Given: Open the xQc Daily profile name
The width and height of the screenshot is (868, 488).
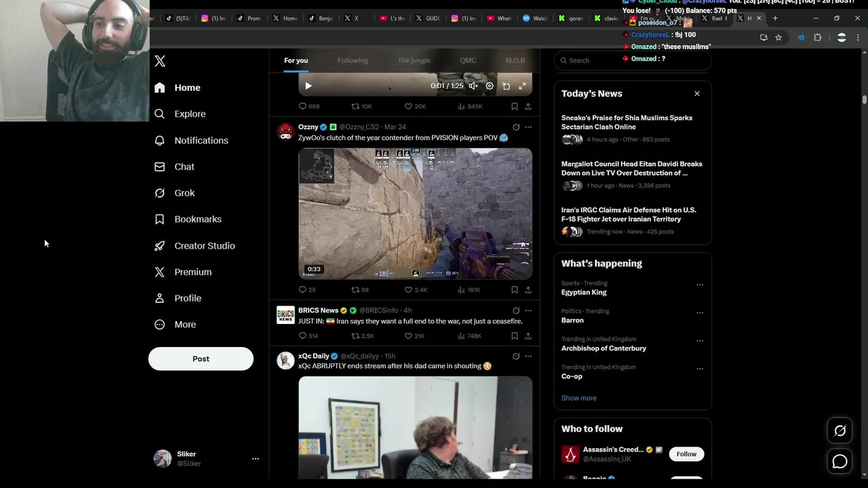Looking at the screenshot, I should [313, 356].
